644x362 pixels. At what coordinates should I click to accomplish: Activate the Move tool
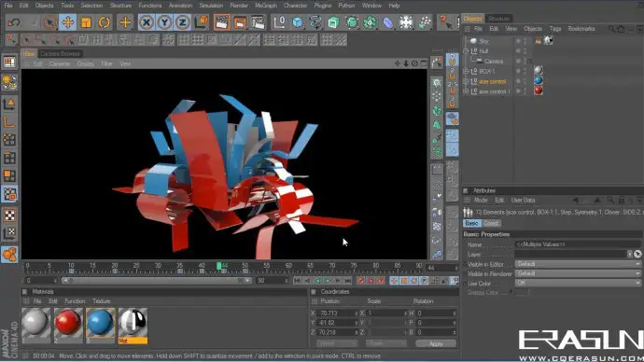(x=68, y=22)
